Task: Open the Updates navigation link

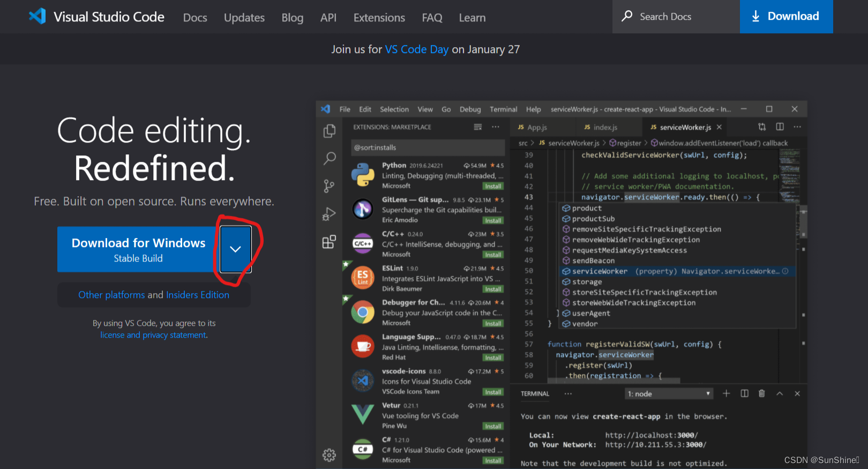Action: pos(244,18)
